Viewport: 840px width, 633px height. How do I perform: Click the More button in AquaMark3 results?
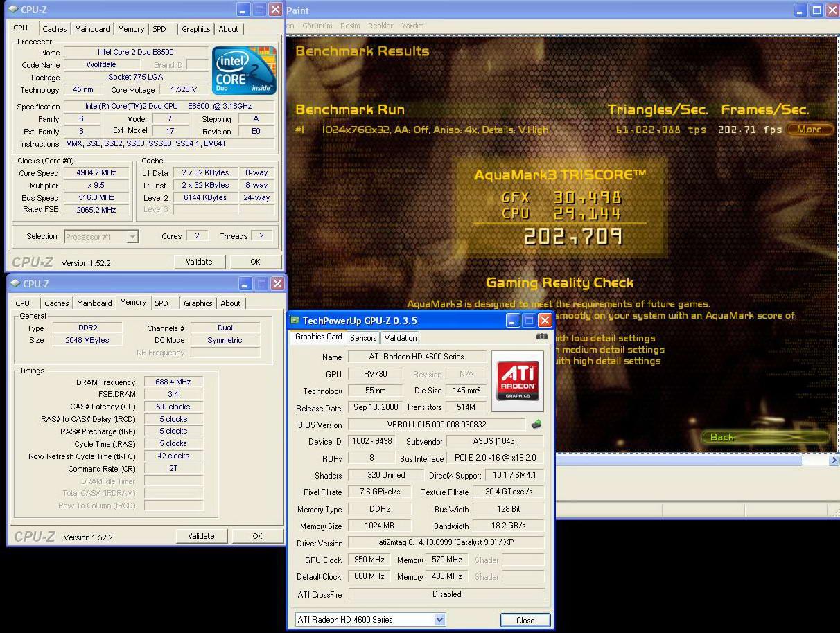pyautogui.click(x=809, y=130)
